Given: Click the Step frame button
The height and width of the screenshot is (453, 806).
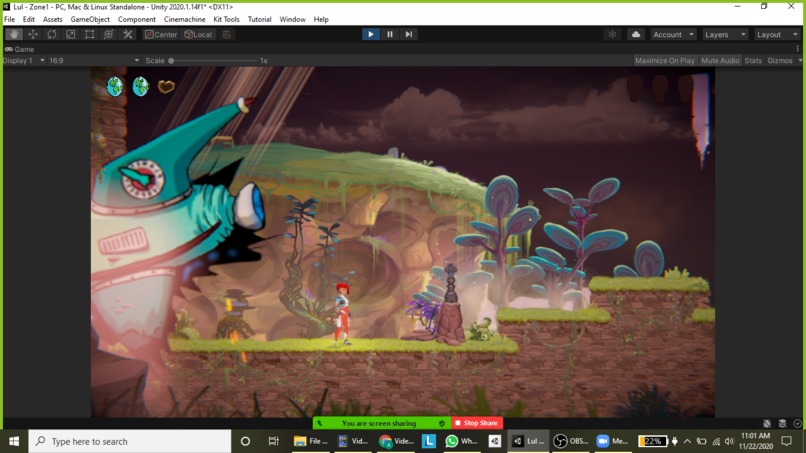Looking at the screenshot, I should [409, 34].
